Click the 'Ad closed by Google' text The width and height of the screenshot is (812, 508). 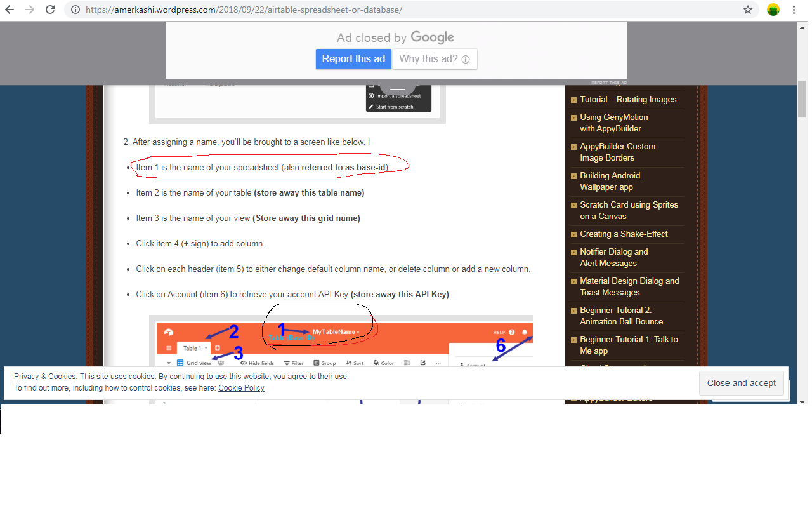pyautogui.click(x=396, y=37)
